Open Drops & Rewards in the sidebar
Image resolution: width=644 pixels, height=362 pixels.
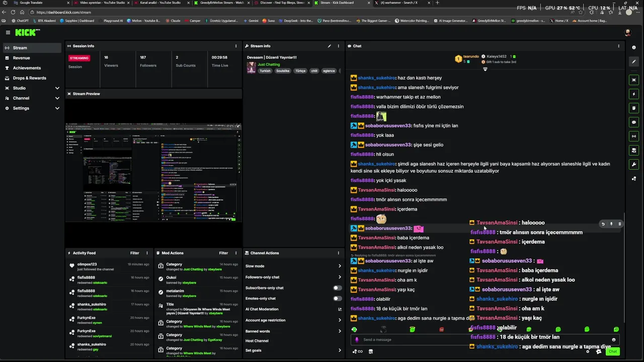(32, 78)
